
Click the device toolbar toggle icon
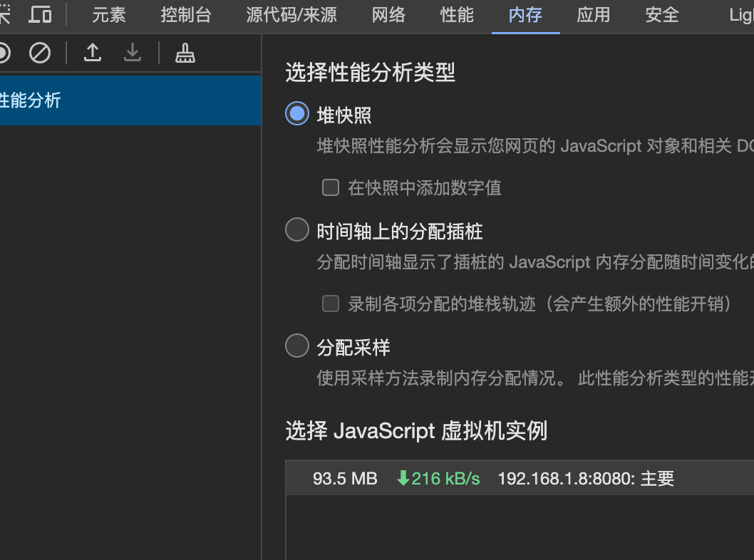pos(40,14)
